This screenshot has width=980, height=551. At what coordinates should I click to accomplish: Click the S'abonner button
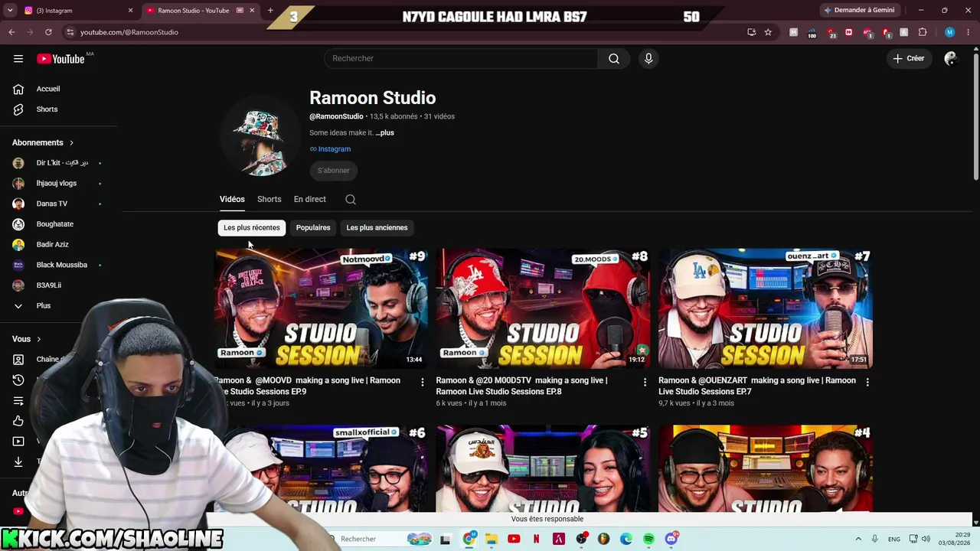334,171
